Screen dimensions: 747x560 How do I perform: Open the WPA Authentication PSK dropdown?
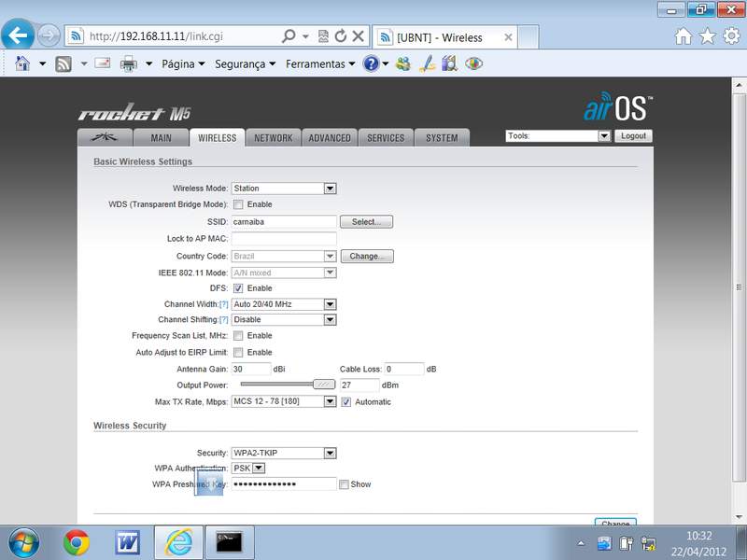coord(248,469)
